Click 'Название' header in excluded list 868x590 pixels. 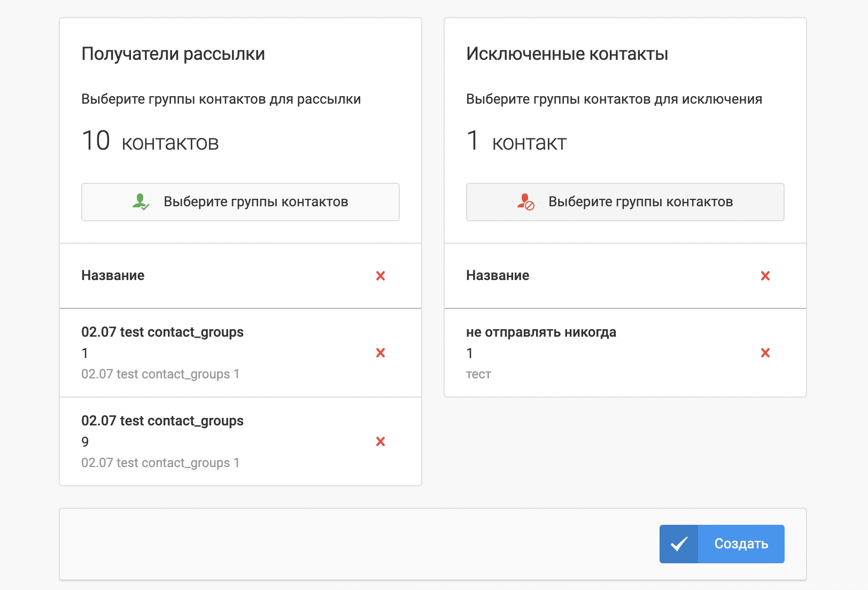pyautogui.click(x=498, y=276)
